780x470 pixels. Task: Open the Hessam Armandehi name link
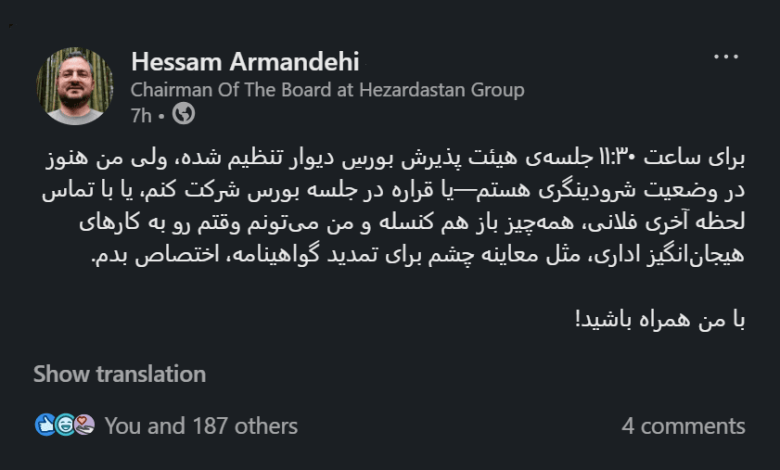pyautogui.click(x=245, y=62)
